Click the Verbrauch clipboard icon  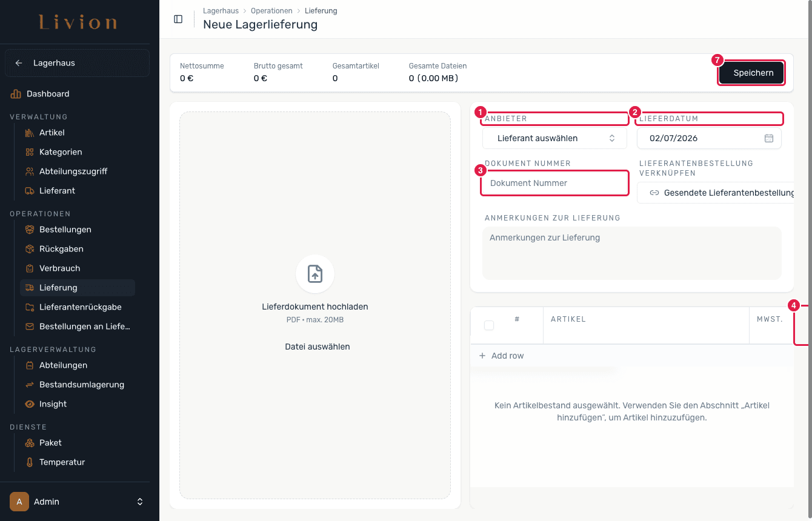coord(29,268)
